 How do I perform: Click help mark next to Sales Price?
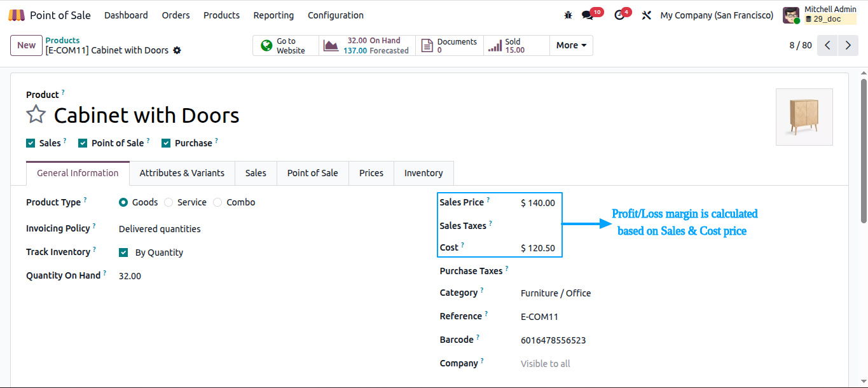(488, 200)
